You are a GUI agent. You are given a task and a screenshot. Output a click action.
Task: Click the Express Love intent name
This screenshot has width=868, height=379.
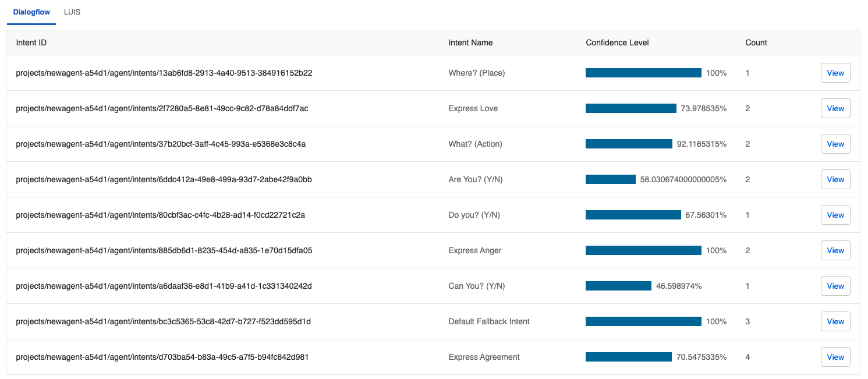tap(473, 108)
